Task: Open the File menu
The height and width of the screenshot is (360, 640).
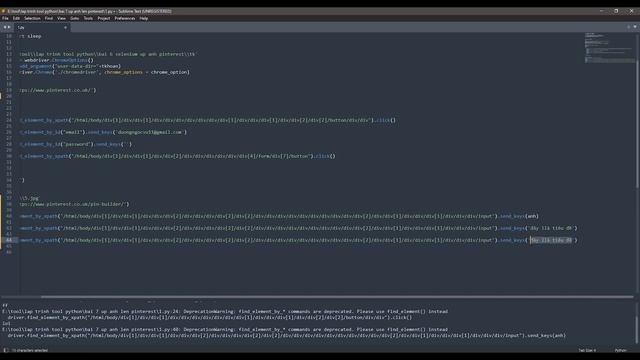Action: (5, 18)
